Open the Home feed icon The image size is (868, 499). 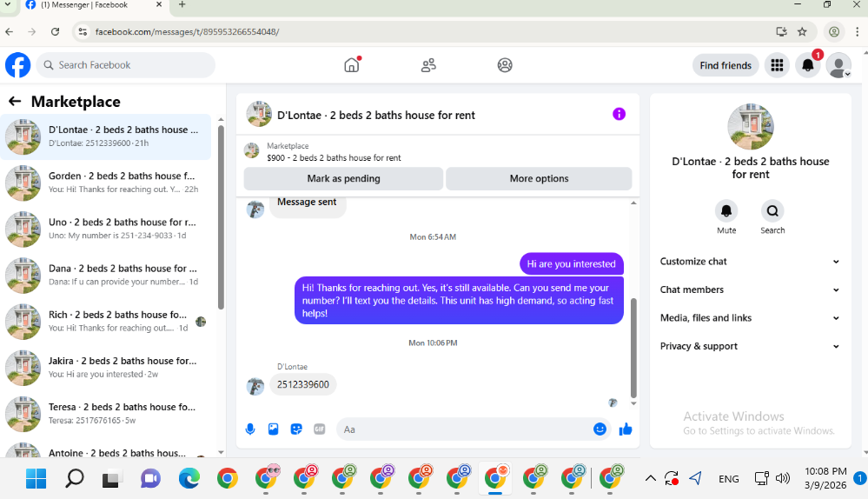352,65
